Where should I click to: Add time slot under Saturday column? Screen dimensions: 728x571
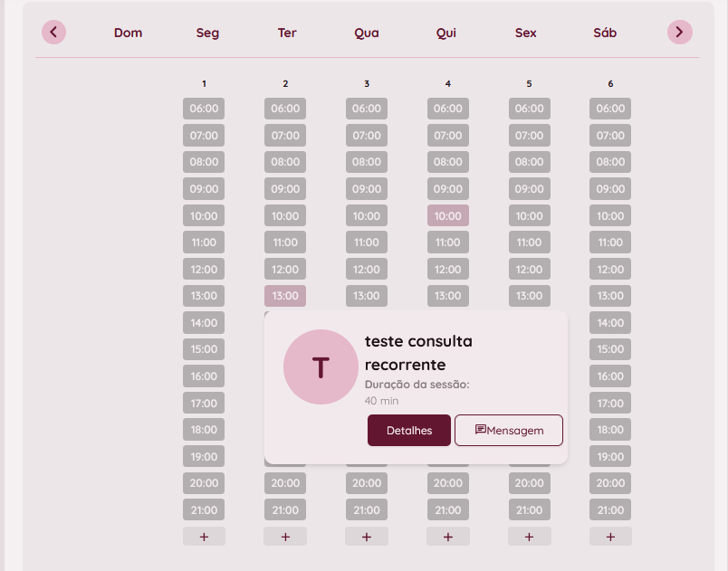pos(610,537)
